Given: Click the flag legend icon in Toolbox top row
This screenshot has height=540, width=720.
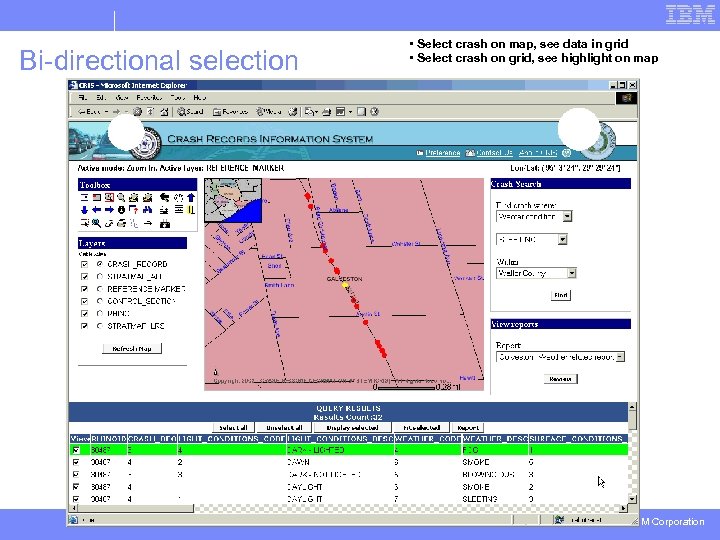Looking at the screenshot, I should pyautogui.click(x=96, y=197).
